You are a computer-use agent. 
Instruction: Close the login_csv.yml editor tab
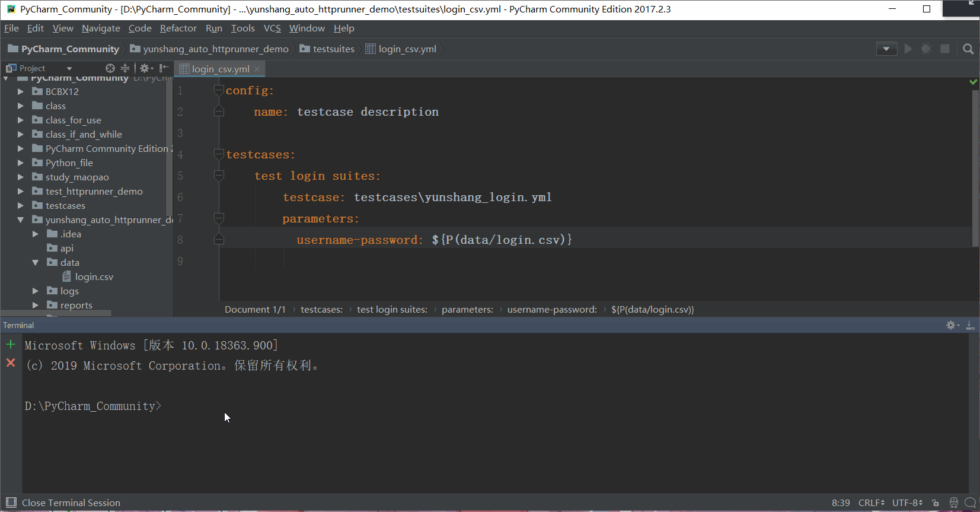point(257,69)
